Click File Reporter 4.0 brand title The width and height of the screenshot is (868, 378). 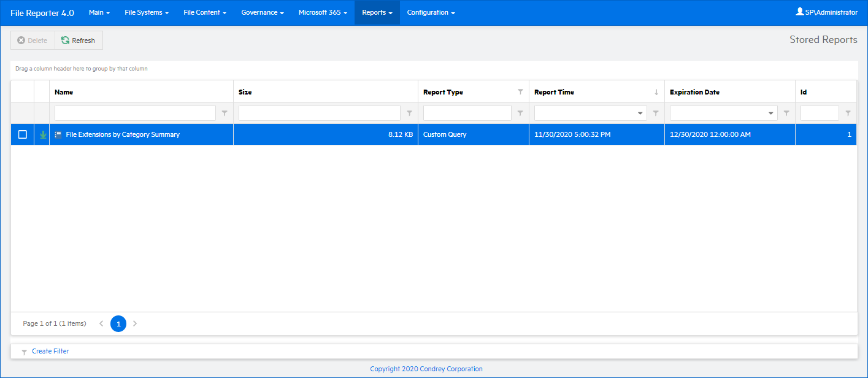point(42,12)
